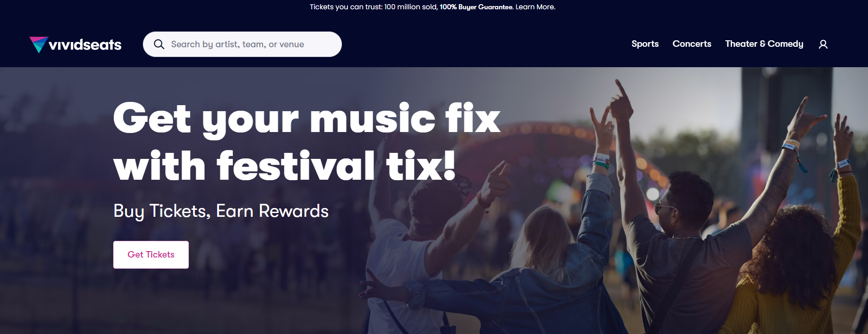Click the "with festival tix!" headline line
Viewport: 868px width, 334px height.
pos(284,165)
